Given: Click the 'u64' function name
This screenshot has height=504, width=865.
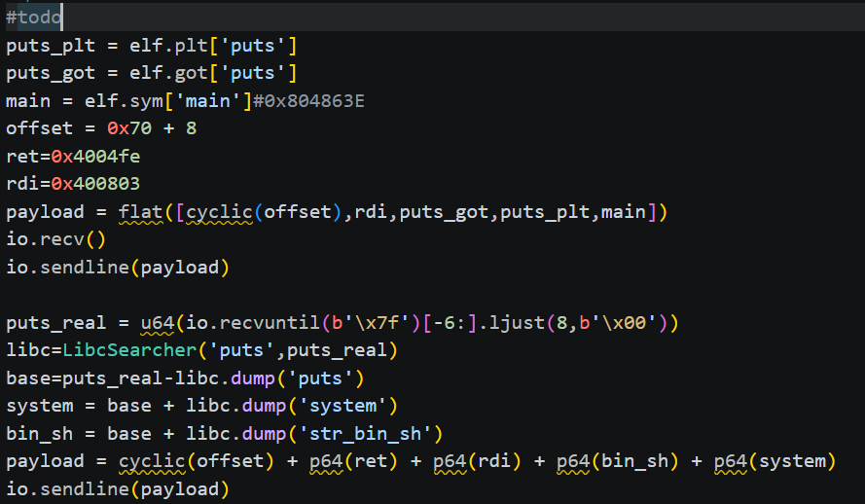Looking at the screenshot, I should tap(158, 323).
